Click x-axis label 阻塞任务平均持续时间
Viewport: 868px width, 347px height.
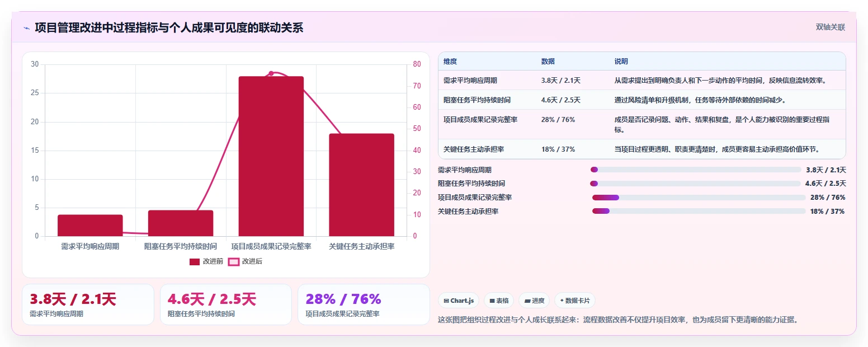pyautogui.click(x=181, y=246)
